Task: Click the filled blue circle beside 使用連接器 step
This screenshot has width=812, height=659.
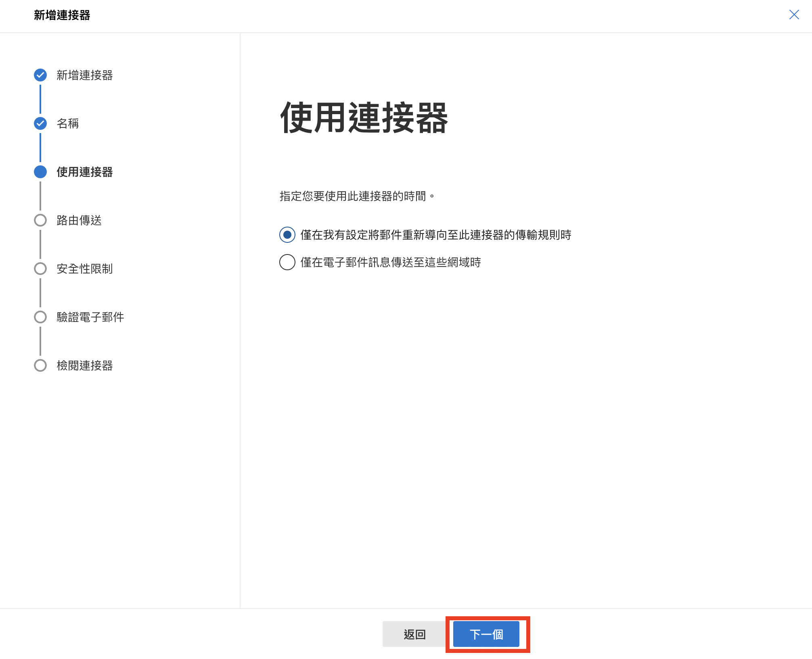Action: pos(40,172)
